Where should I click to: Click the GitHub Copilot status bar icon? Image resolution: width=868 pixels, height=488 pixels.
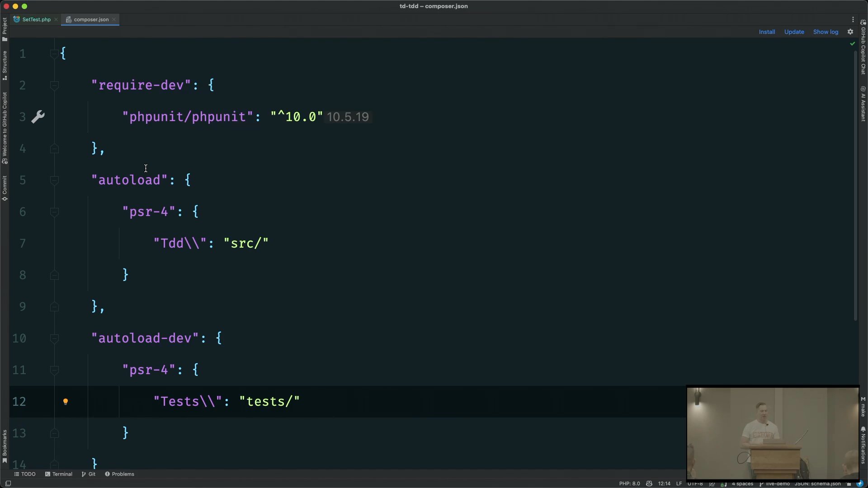[x=649, y=483]
